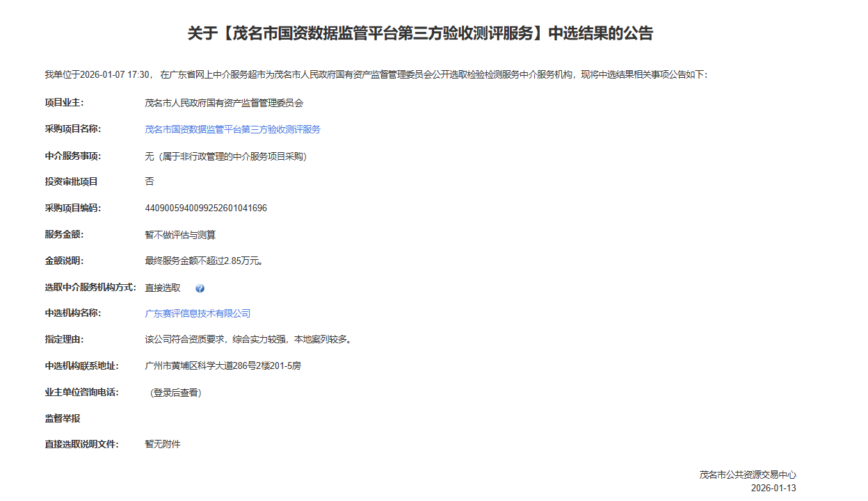Click the 暂不做评估与测算 service amount text
Image resolution: width=868 pixels, height=501 pixels.
pyautogui.click(x=180, y=235)
